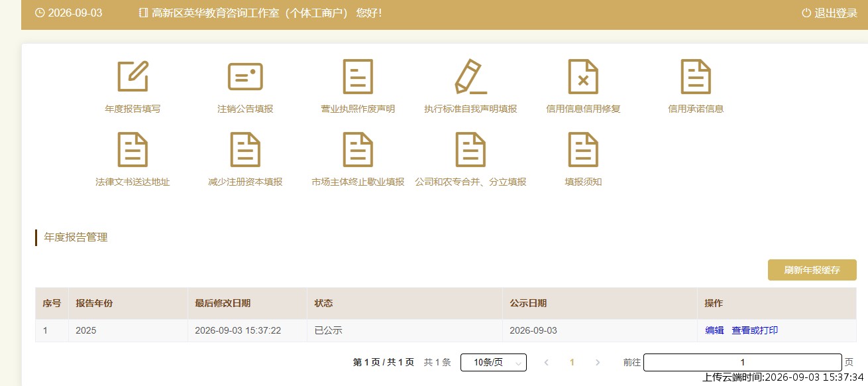Click the 前往 page number input field

pos(743,362)
